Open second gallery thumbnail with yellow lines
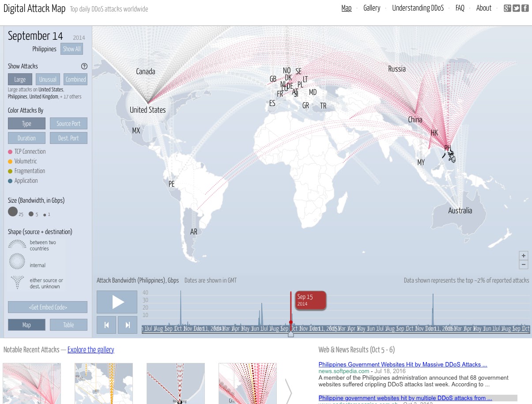 coord(104,383)
